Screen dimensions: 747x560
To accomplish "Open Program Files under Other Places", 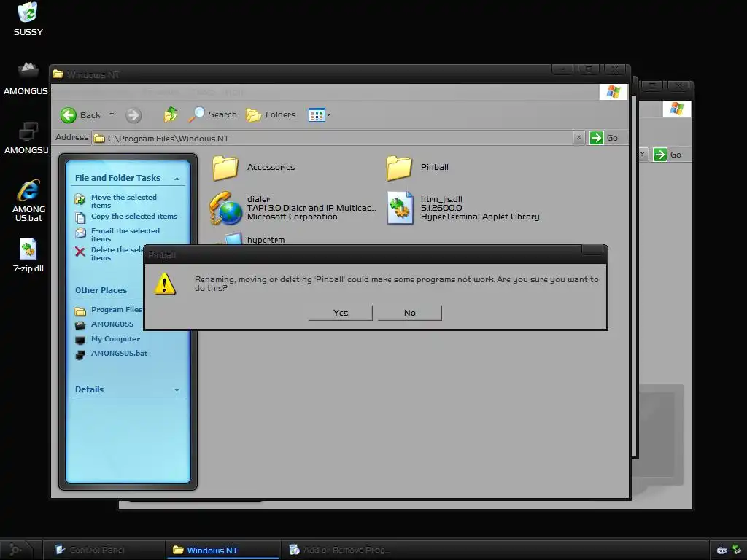I will point(117,309).
